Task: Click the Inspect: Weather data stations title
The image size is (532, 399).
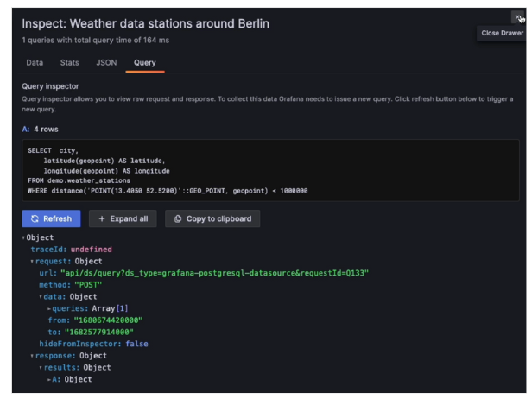Action: [x=146, y=24]
